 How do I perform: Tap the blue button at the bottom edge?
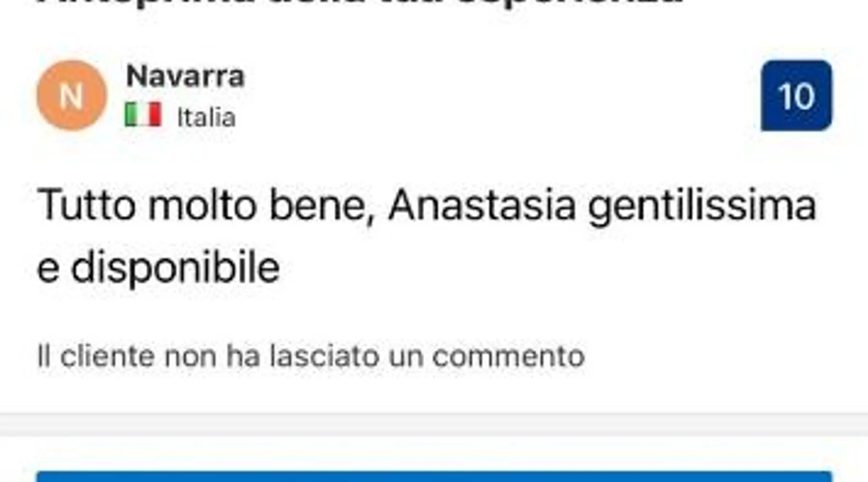click(x=434, y=477)
